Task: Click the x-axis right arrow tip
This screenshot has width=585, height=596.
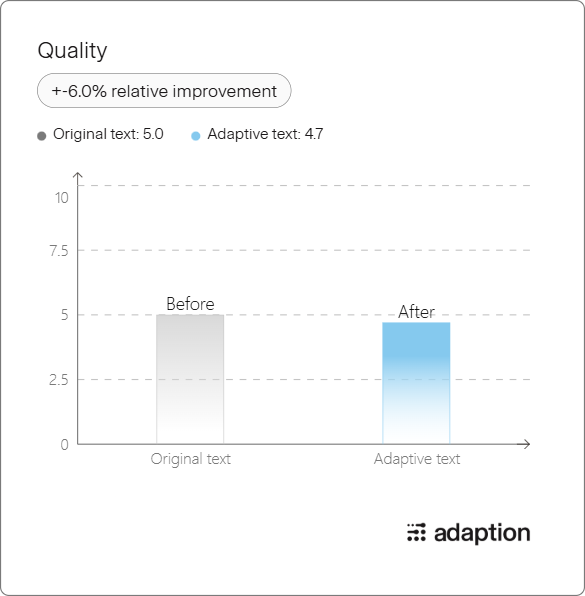Action: (x=528, y=444)
